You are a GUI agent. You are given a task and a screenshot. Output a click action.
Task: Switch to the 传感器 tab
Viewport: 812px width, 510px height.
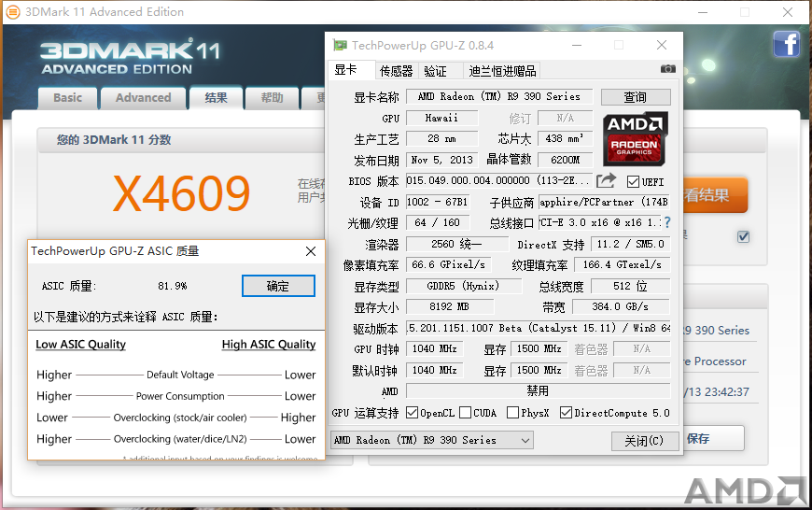click(x=396, y=71)
